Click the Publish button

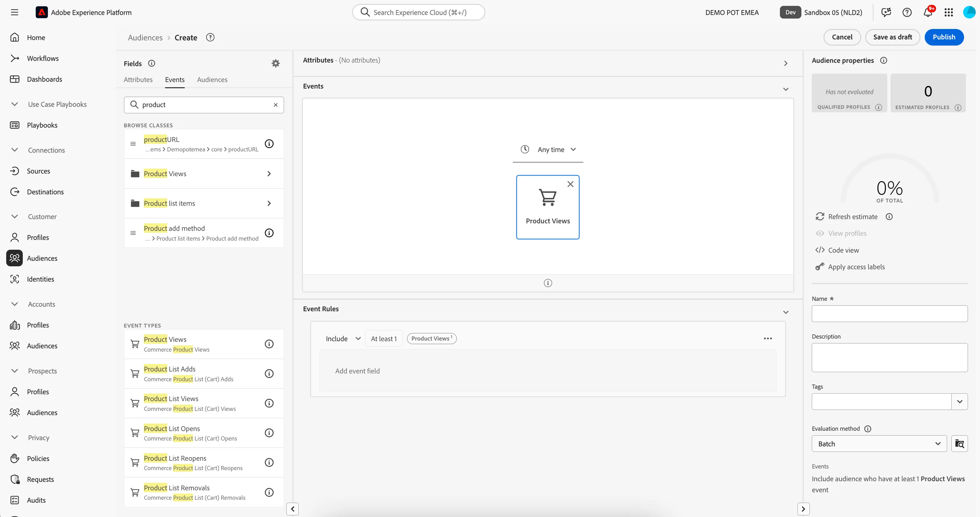pos(944,37)
